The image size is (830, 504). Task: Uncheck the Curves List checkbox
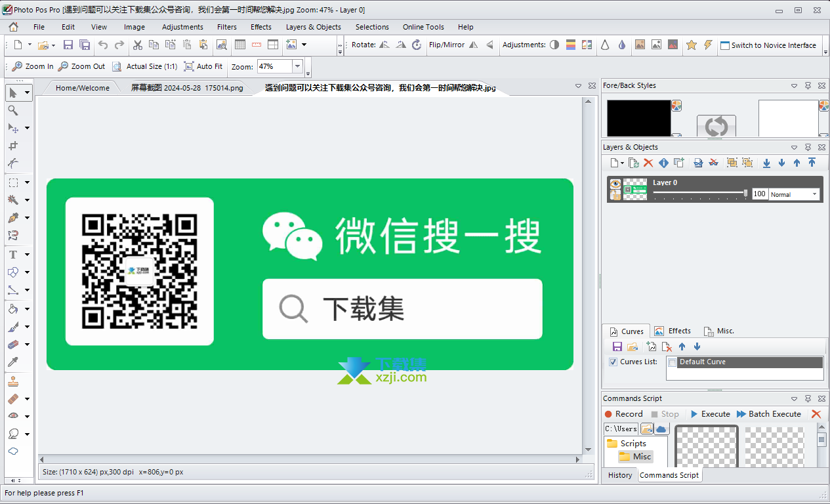point(613,362)
